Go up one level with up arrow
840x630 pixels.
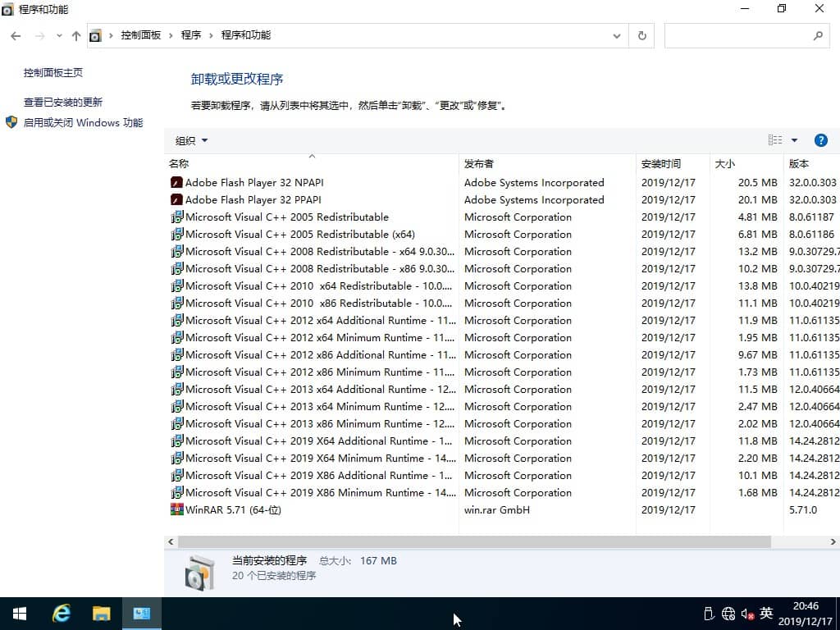76,36
